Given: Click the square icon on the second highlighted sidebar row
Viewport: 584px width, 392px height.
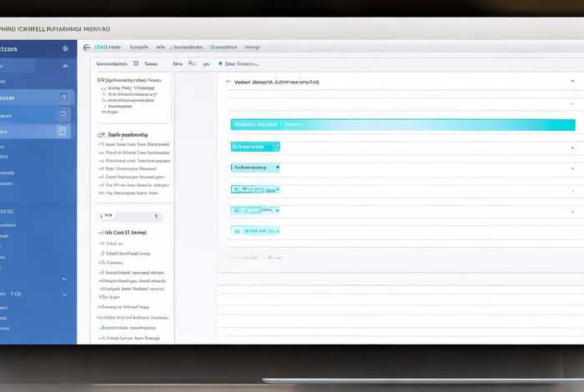Looking at the screenshot, I should click(x=63, y=115).
